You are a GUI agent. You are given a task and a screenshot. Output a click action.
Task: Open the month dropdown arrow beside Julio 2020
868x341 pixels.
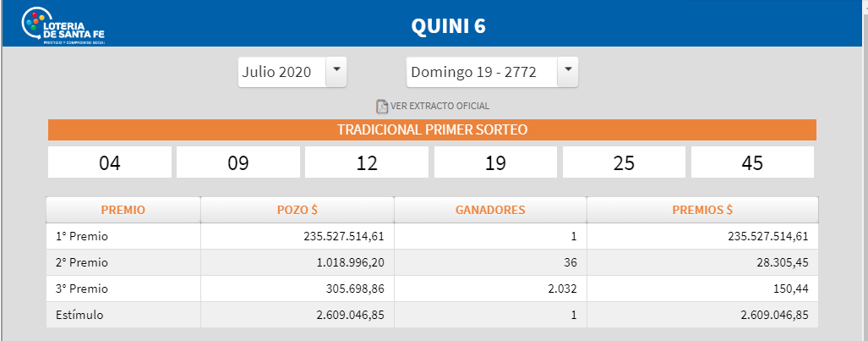click(x=336, y=71)
